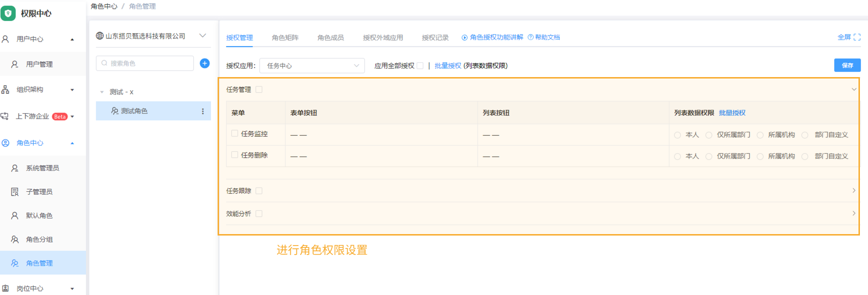The width and height of the screenshot is (868, 295).
Task: Click the 默认角色 icon
Action: click(x=15, y=216)
